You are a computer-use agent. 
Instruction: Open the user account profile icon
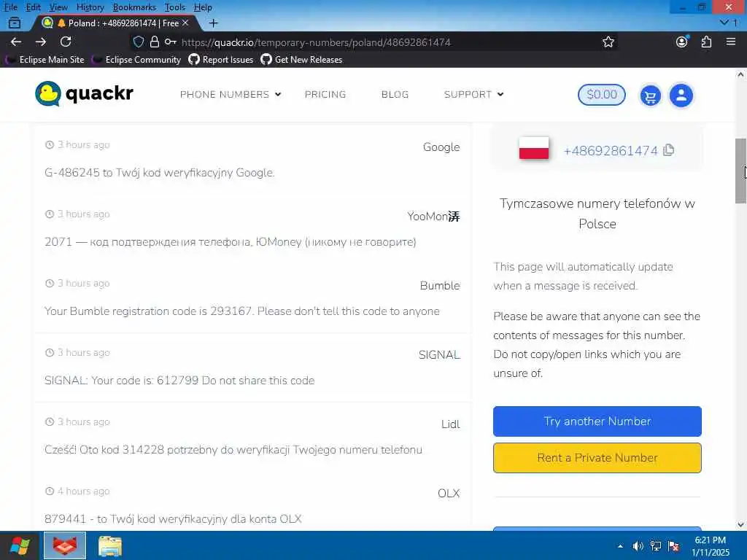click(681, 96)
